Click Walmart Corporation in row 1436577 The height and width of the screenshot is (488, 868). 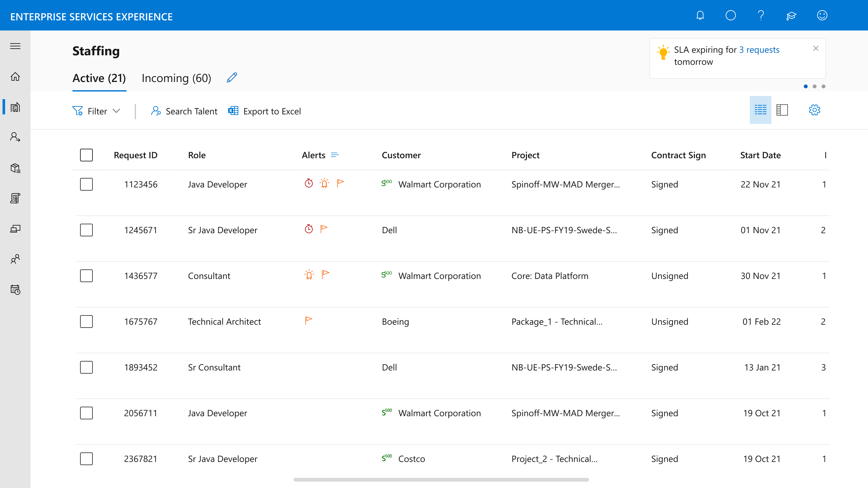click(x=439, y=276)
